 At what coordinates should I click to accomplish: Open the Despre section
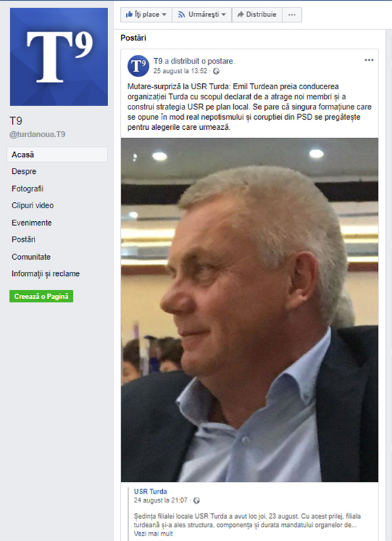(24, 172)
